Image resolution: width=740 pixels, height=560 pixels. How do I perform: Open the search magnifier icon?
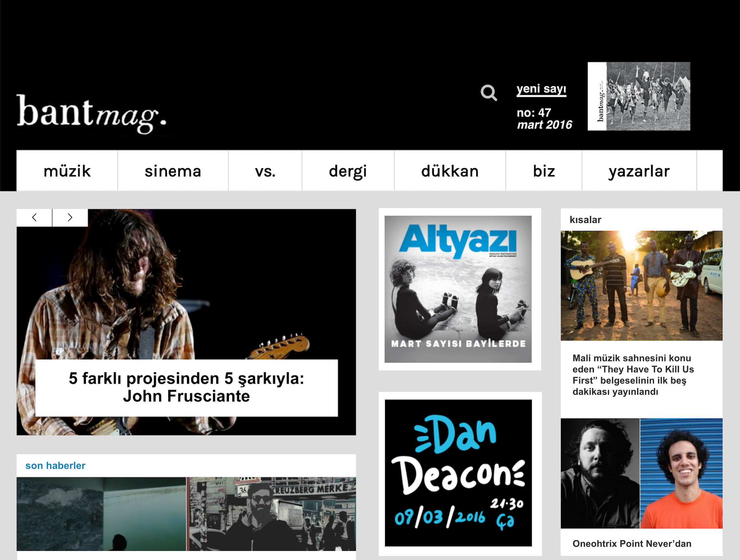tap(489, 93)
